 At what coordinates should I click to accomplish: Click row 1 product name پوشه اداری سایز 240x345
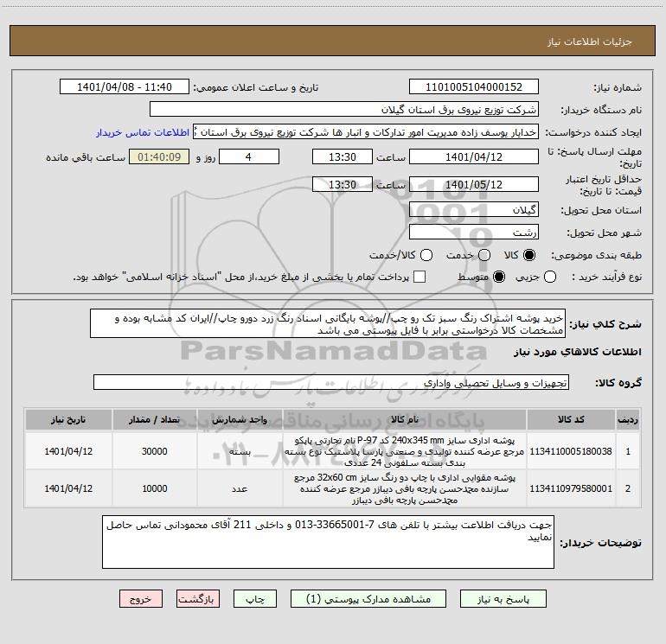(405, 451)
